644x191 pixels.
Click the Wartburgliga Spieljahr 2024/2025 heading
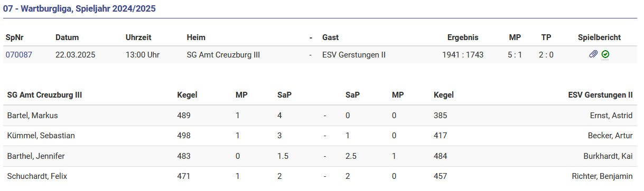point(79,9)
